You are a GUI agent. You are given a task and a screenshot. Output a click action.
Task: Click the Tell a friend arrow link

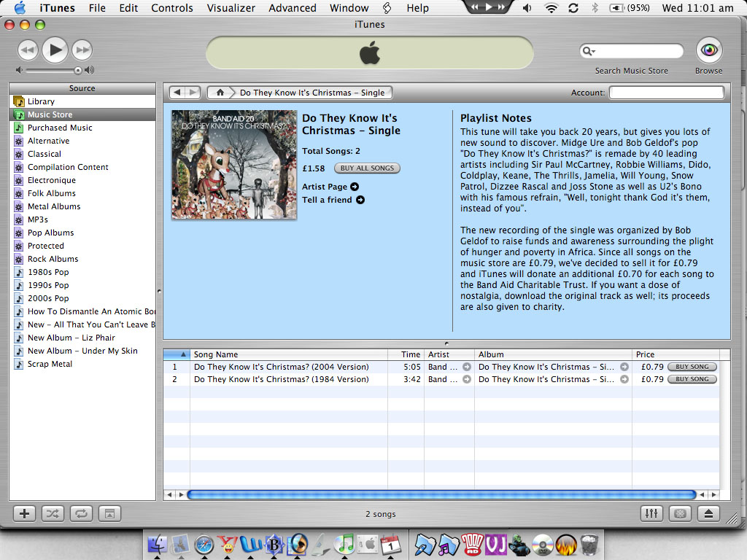point(360,200)
